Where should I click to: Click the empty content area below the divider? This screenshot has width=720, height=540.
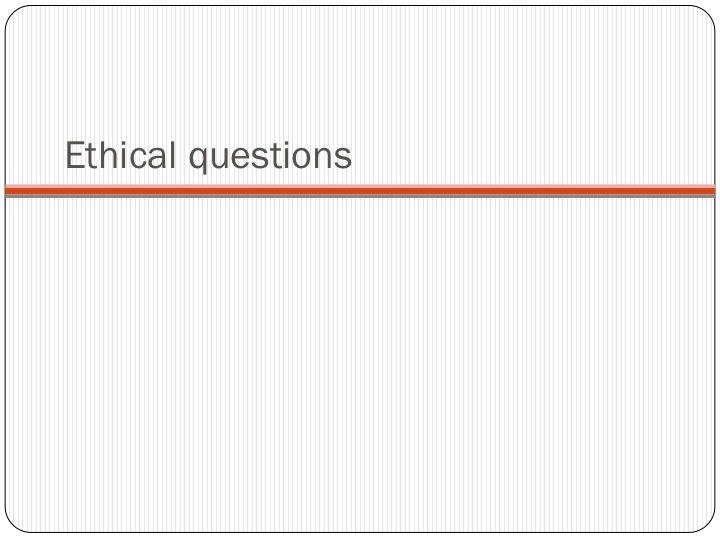360,365
